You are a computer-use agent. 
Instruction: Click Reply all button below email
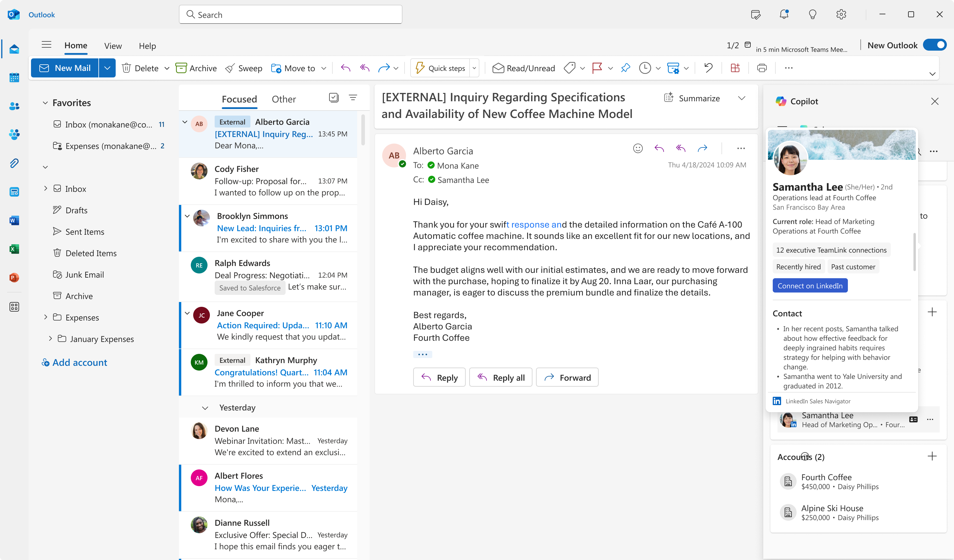501,377
